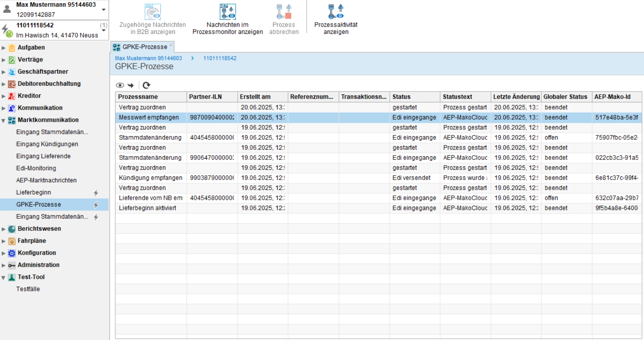Open the Max Mustermann customer dropdown

pos(104,9)
